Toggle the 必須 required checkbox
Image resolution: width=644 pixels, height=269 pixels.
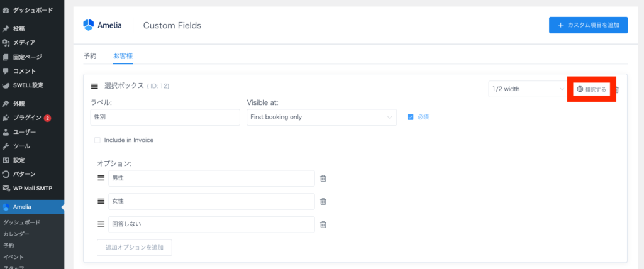click(411, 117)
